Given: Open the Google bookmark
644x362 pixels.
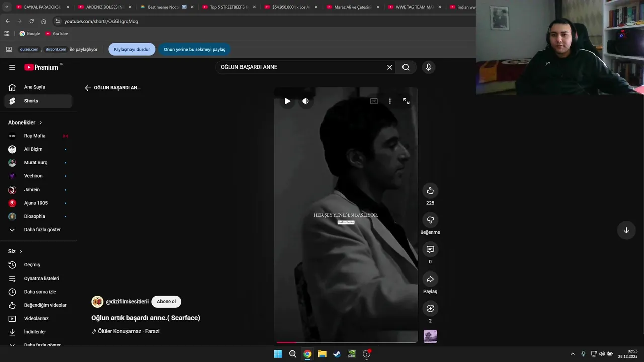Looking at the screenshot, I should (x=30, y=33).
